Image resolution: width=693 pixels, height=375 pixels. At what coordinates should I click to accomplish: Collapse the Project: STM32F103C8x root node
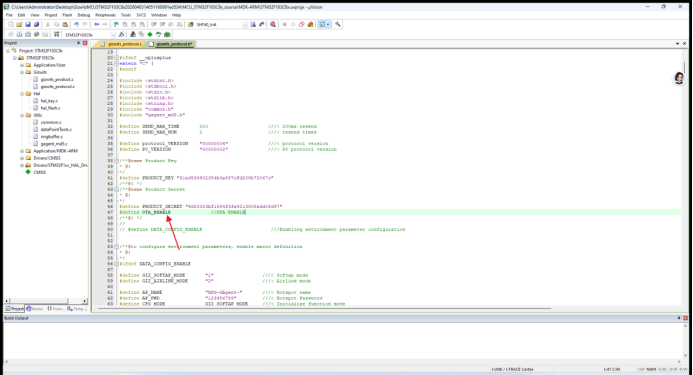point(8,51)
